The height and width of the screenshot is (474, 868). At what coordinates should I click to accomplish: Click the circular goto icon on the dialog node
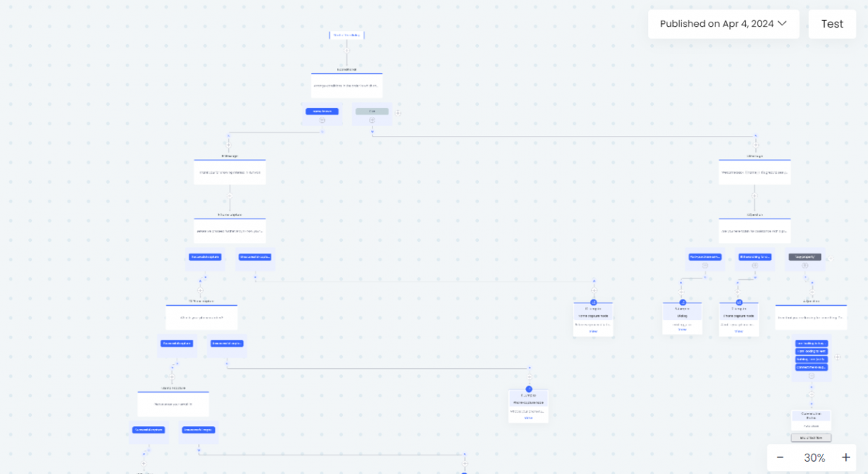[682, 302]
